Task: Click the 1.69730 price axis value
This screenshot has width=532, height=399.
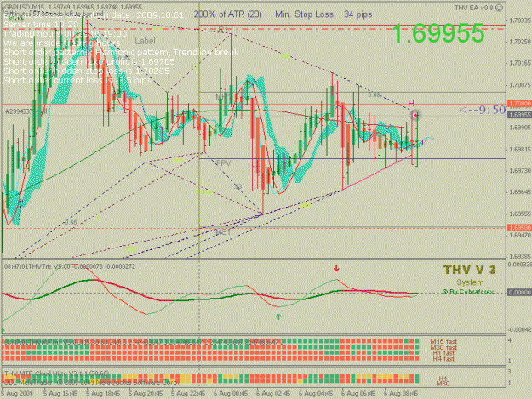Action: pyautogui.click(x=520, y=170)
